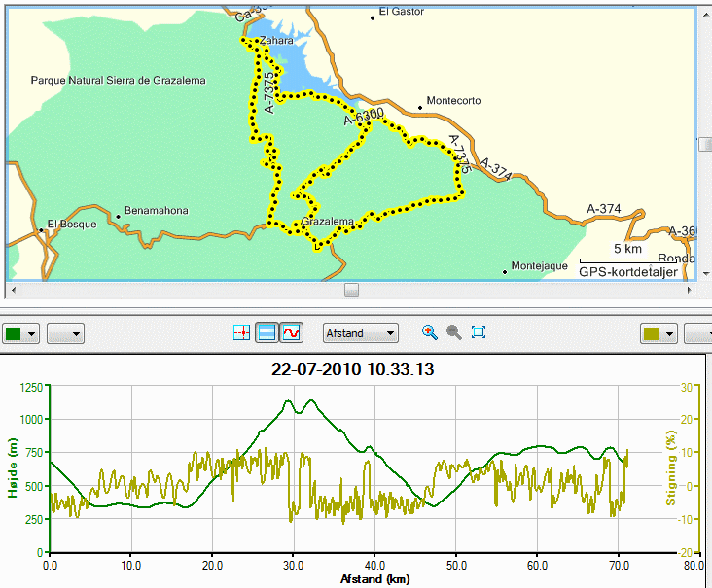Click the Højde (m) axis label

tap(13, 467)
